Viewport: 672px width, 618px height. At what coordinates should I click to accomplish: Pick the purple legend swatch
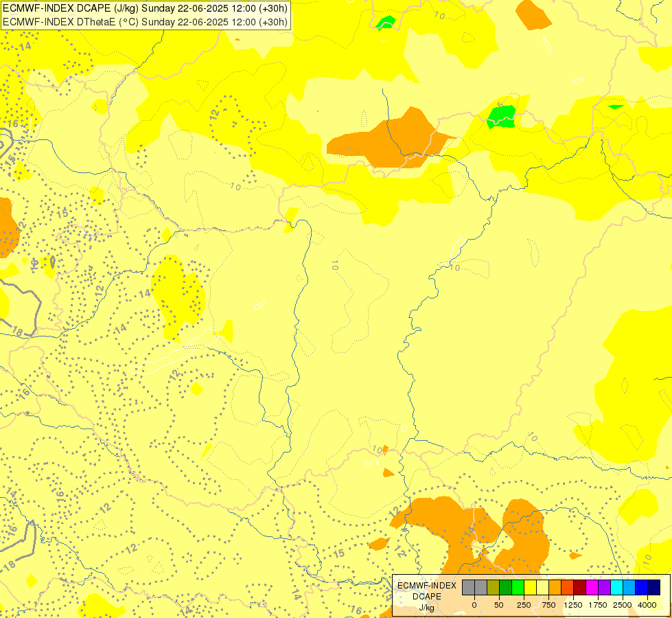[x=604, y=587]
